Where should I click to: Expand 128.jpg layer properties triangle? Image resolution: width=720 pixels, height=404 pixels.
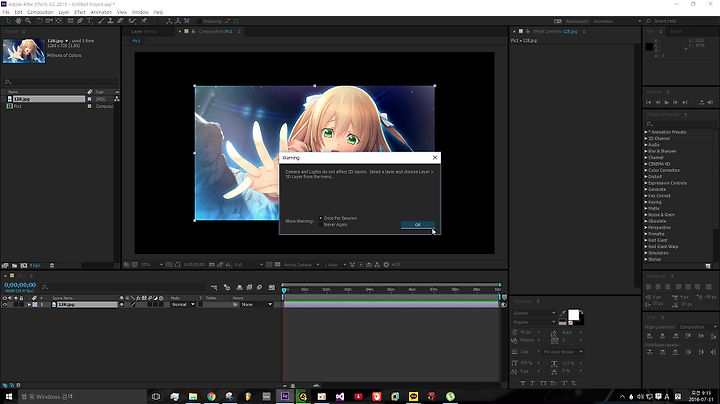(29, 304)
